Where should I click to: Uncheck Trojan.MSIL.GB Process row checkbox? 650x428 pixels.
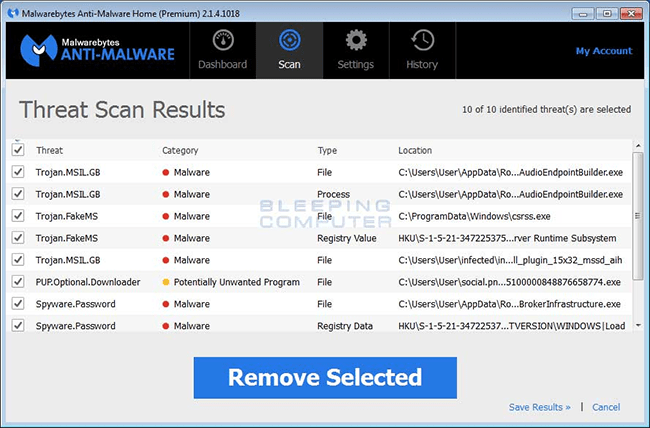[18, 194]
